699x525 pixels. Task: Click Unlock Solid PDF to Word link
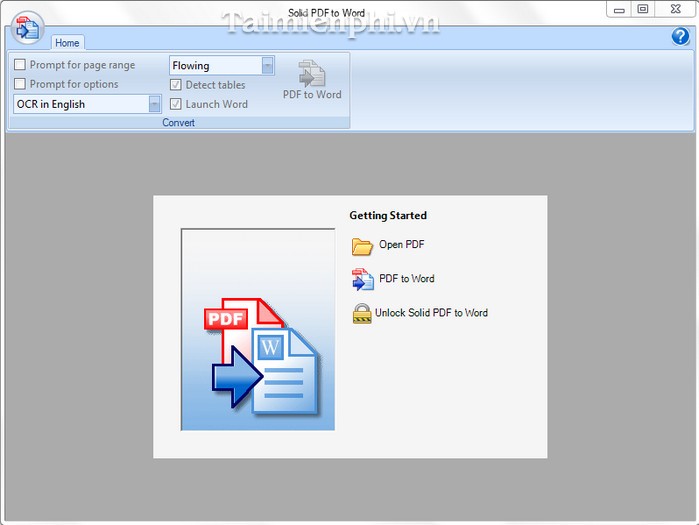coord(431,312)
